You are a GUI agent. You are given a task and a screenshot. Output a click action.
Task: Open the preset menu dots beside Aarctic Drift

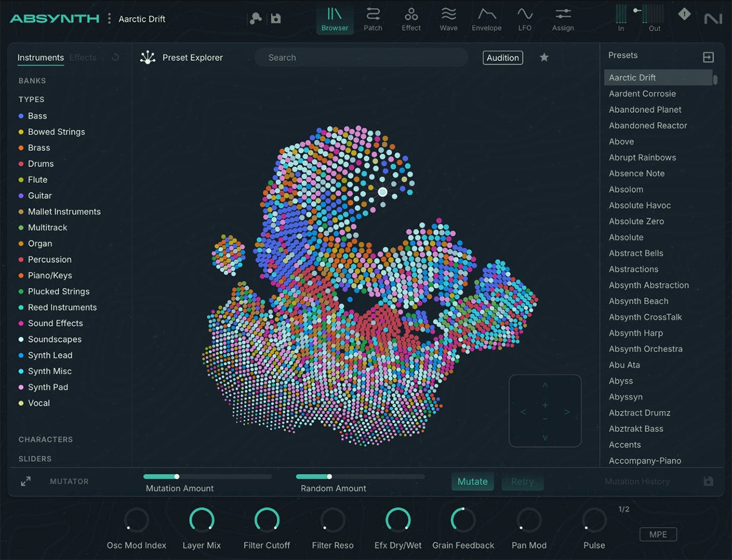(x=110, y=19)
